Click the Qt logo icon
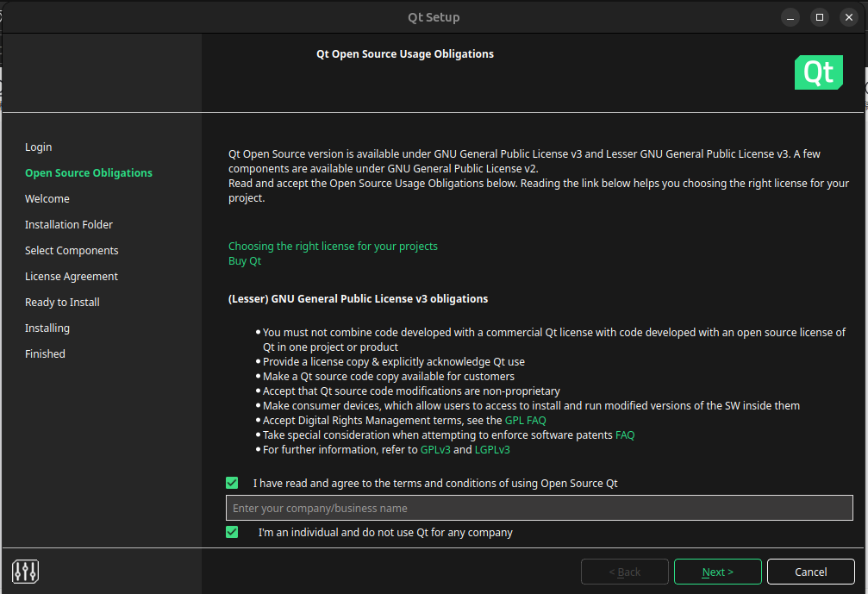 click(x=818, y=73)
